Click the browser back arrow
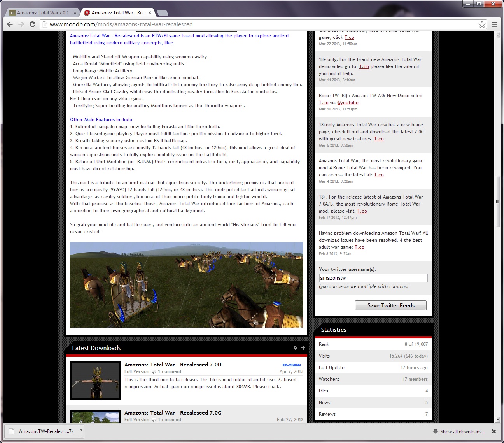 tap(10, 24)
